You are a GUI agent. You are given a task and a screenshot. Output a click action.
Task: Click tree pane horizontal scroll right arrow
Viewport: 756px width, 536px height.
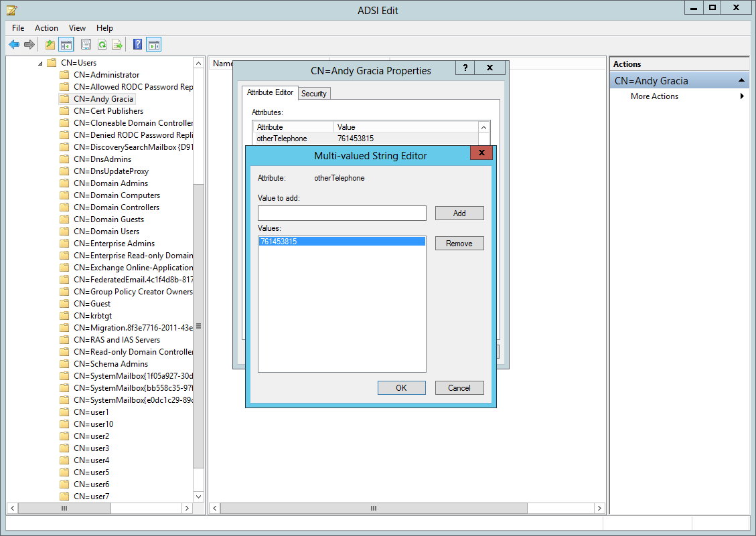click(x=187, y=508)
